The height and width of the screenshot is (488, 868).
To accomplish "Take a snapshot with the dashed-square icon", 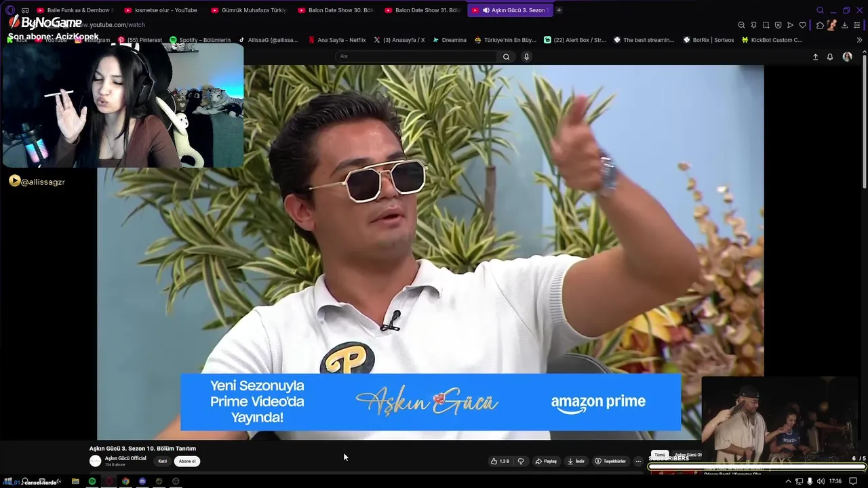I will pyautogui.click(x=766, y=25).
